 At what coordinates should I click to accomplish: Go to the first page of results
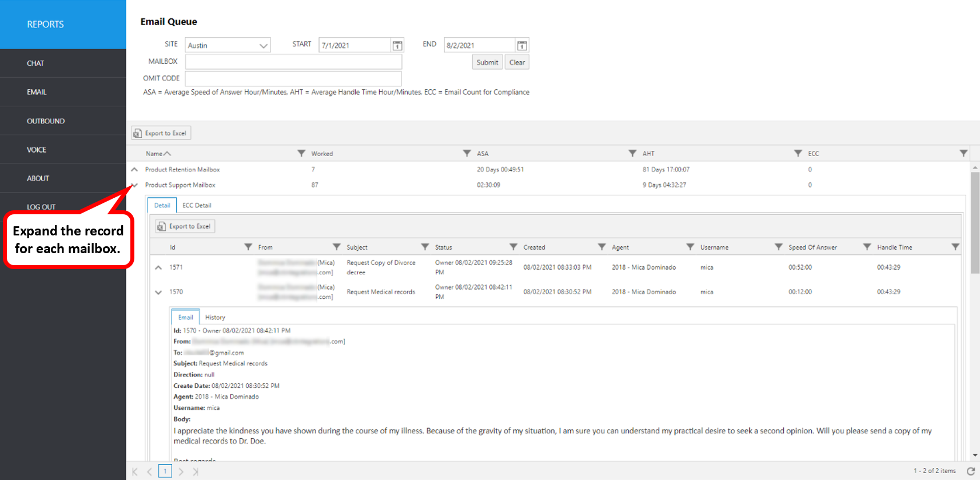(135, 471)
